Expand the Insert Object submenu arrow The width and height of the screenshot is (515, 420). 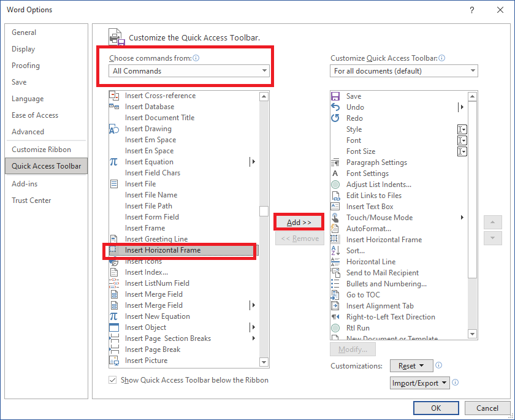click(253, 327)
